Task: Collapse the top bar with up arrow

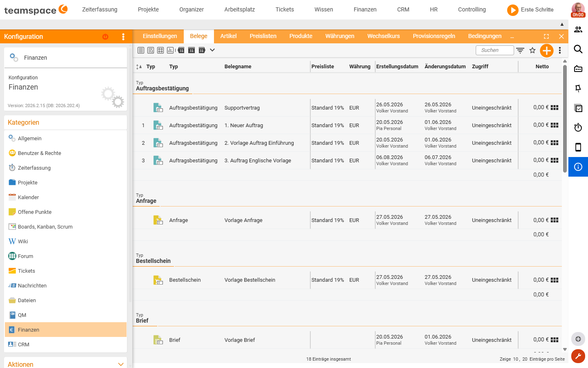Action: pyautogui.click(x=562, y=25)
